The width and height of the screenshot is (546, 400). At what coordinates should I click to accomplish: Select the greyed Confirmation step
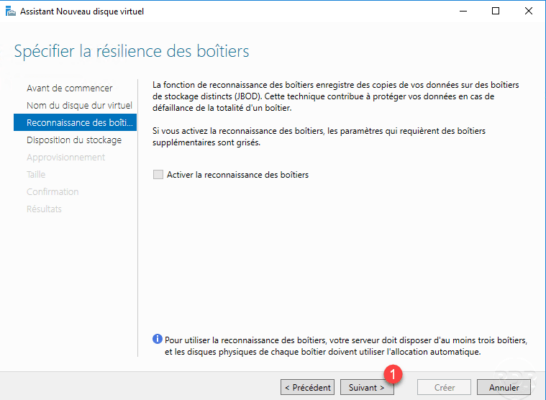coord(53,192)
